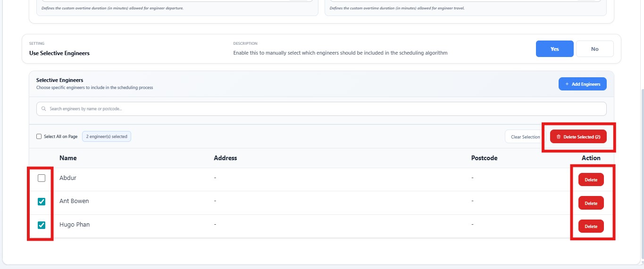The image size is (644, 269).
Task: Click Delete Selected (2) button
Action: click(578, 137)
